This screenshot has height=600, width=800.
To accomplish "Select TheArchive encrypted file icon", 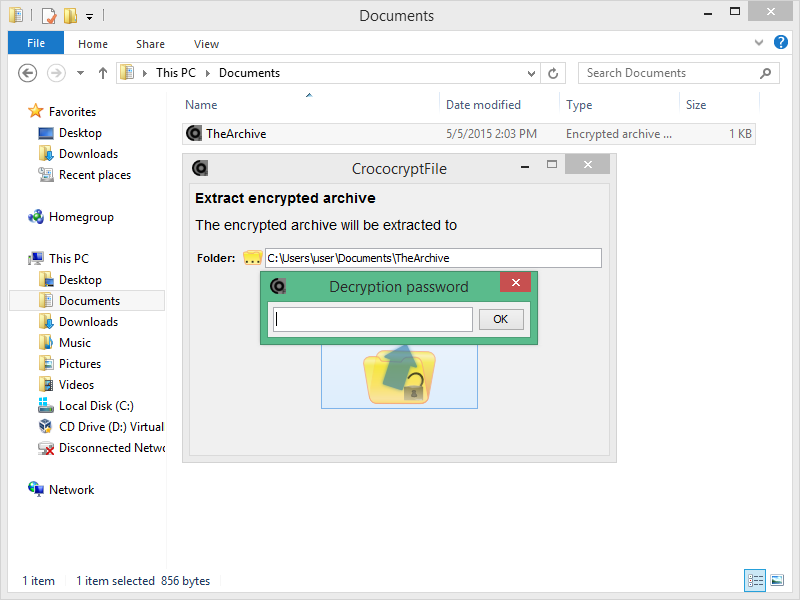I will [194, 133].
